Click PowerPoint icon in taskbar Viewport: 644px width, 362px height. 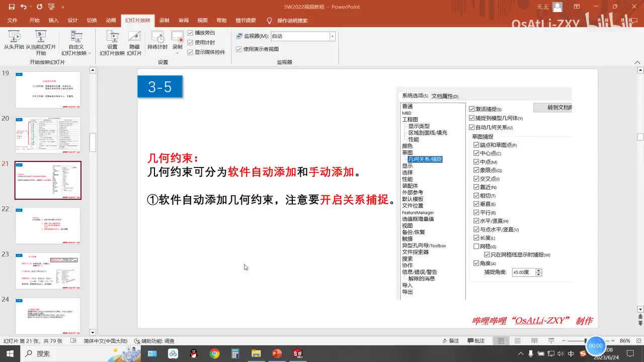[x=276, y=353]
